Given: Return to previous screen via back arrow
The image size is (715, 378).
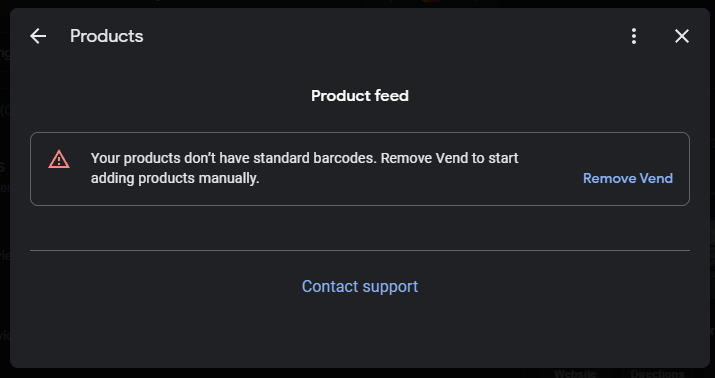Looking at the screenshot, I should 38,36.
